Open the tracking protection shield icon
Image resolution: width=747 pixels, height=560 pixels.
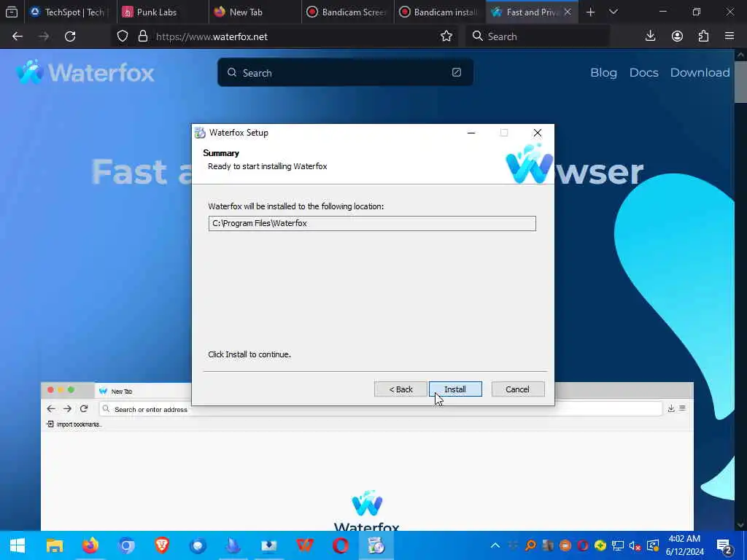(x=123, y=36)
